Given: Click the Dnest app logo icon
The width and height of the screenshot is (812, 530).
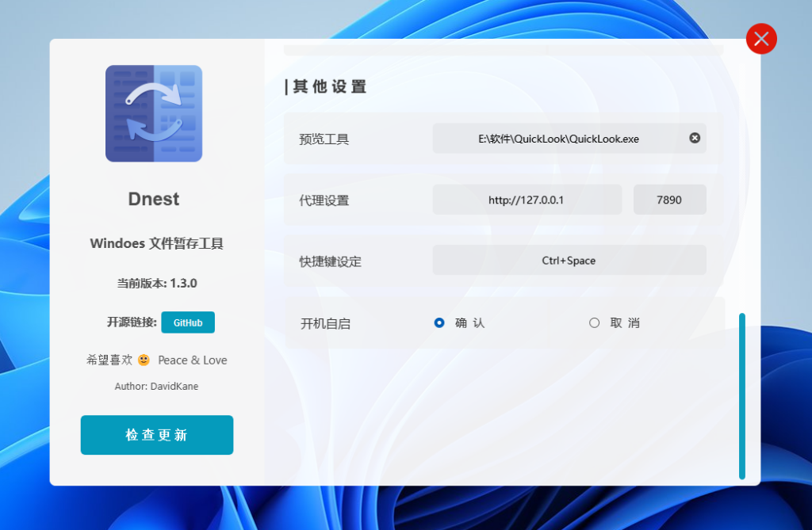Looking at the screenshot, I should pos(154,113).
